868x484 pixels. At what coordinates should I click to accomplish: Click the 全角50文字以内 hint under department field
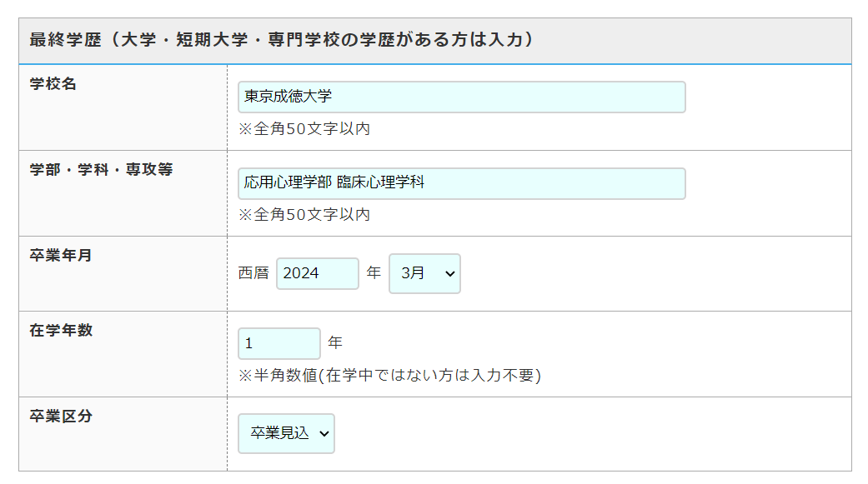tap(304, 215)
